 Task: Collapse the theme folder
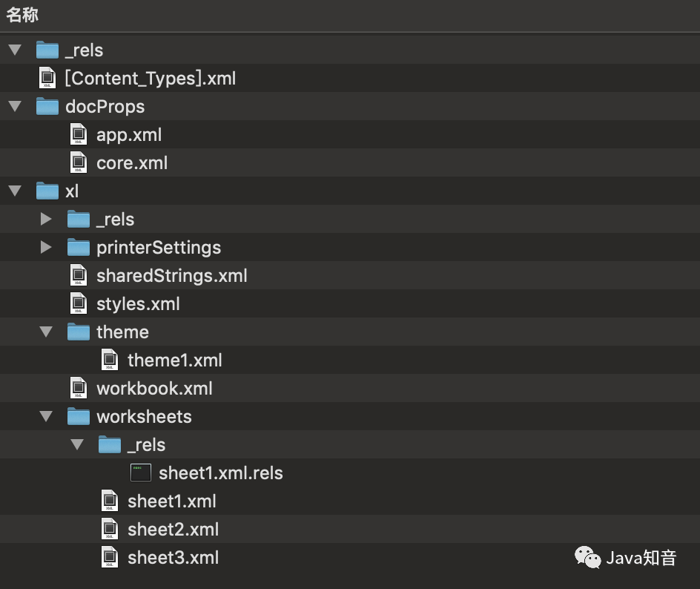(x=46, y=332)
